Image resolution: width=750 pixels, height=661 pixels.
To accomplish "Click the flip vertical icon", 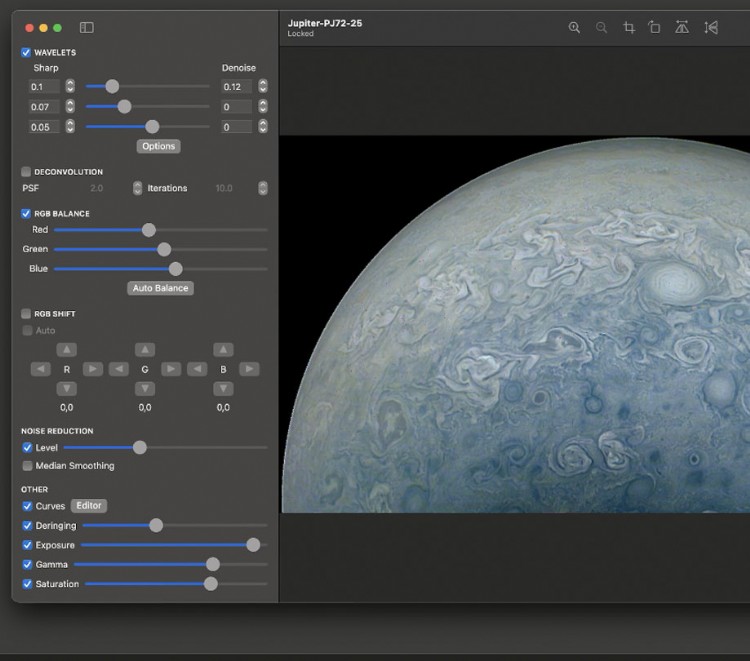I will [x=711, y=28].
